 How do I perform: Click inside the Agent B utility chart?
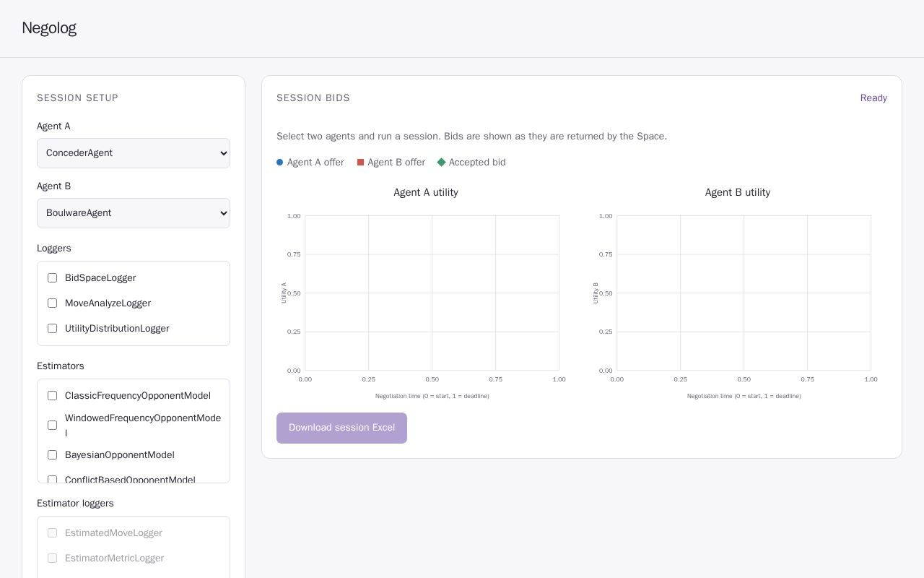coord(744,293)
